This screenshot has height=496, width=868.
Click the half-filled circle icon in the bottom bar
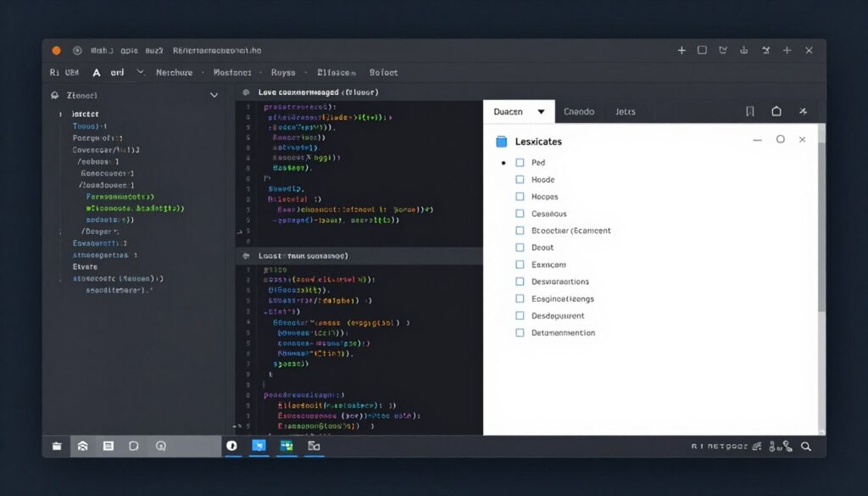(232, 446)
